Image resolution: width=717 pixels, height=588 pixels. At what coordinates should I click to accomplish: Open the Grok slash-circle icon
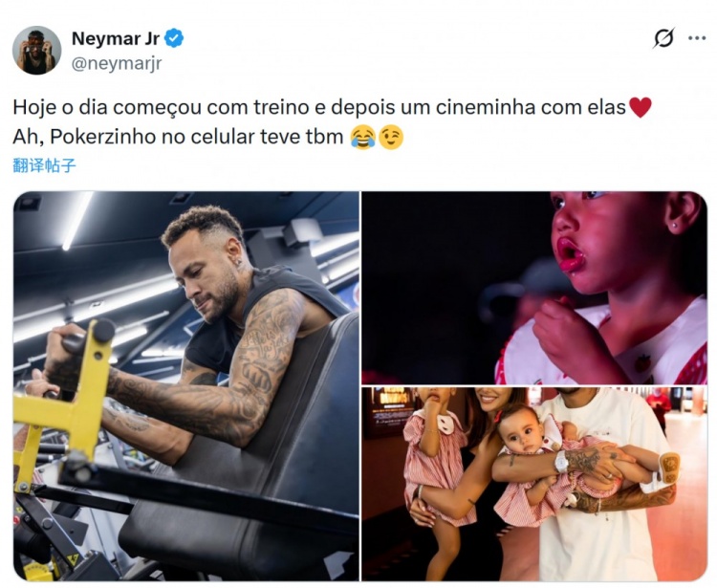pyautogui.click(x=663, y=38)
